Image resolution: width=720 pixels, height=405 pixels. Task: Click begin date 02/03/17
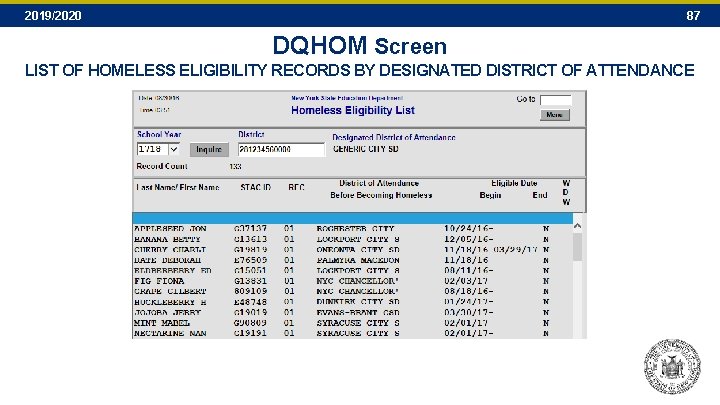466,281
